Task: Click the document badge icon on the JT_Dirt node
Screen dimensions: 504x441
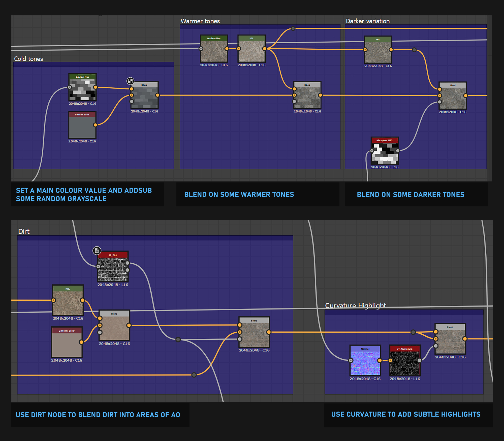Action: 97,250
